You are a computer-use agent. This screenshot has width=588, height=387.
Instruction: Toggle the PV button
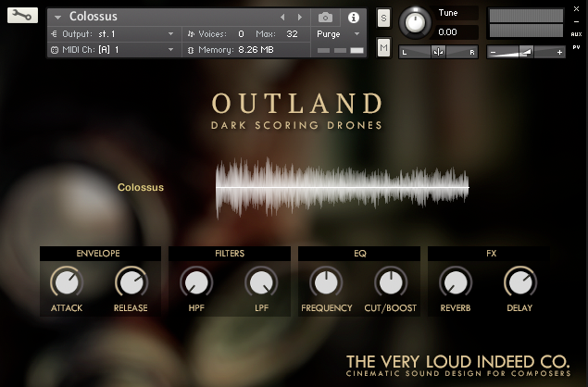point(576,46)
